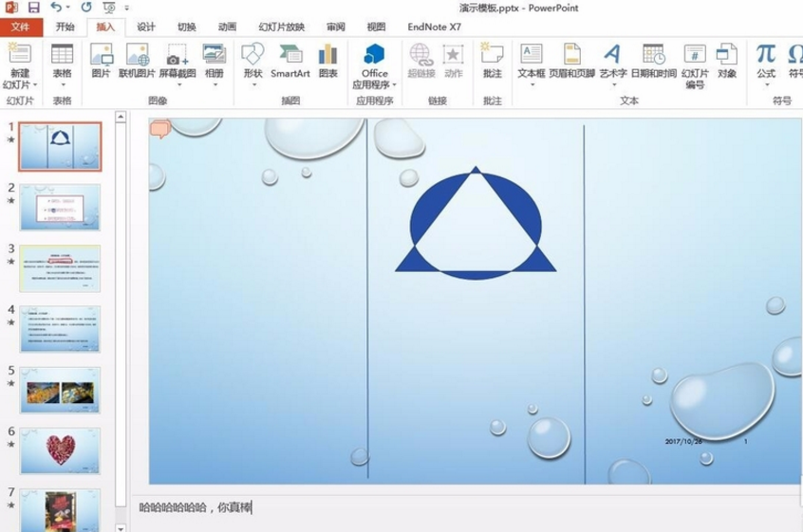803x532 pixels.
Task: Expand the Screenshot dropdown arrow
Action: click(179, 85)
